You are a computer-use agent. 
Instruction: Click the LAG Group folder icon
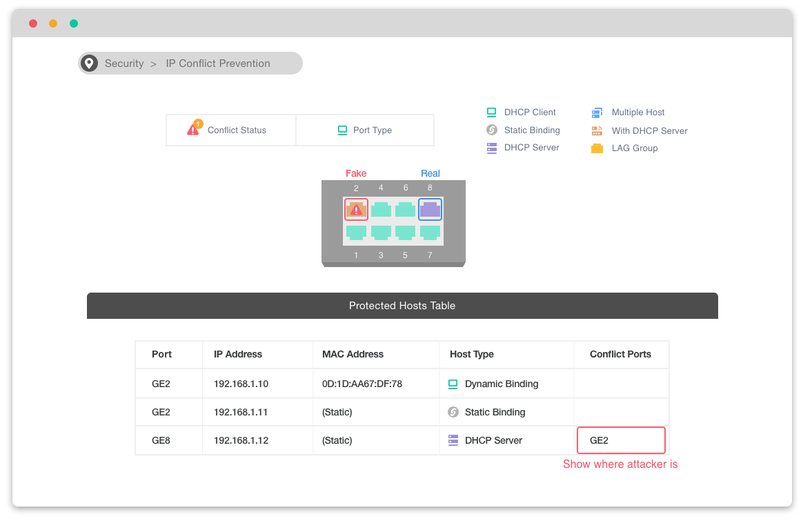coord(597,148)
